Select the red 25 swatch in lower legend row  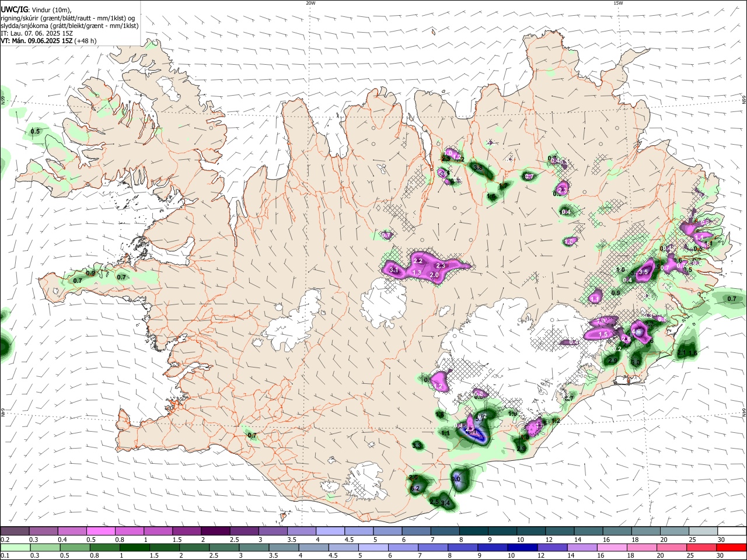[702, 547]
